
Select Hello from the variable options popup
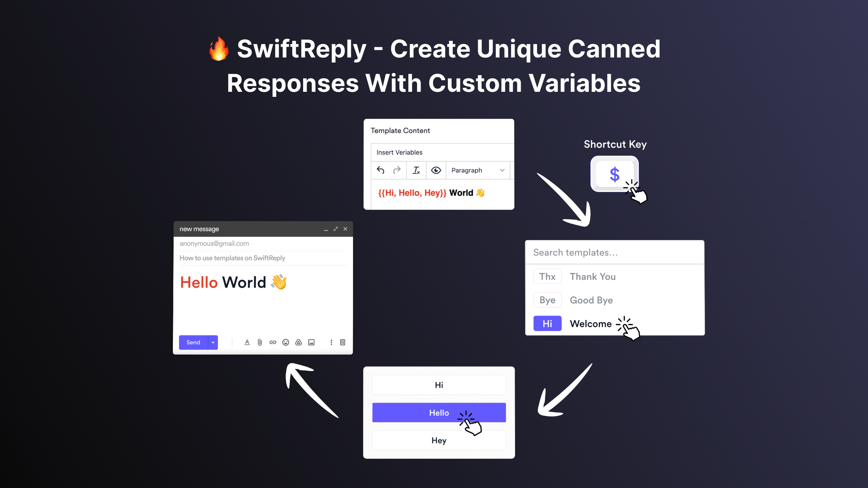[439, 412]
